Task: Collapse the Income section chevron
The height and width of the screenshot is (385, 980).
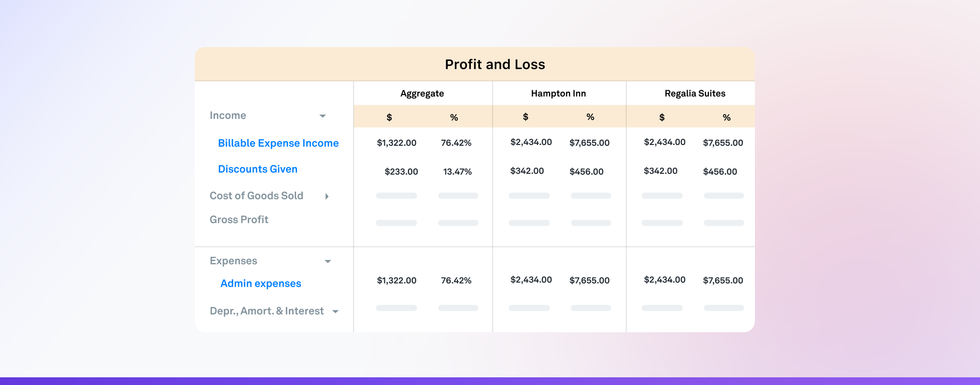Action: (323, 116)
